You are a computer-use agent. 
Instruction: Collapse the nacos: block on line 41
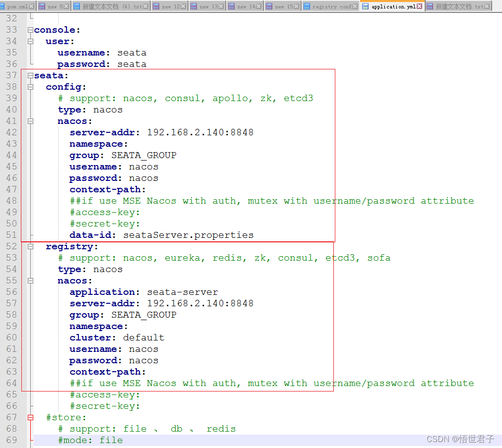[x=30, y=121]
